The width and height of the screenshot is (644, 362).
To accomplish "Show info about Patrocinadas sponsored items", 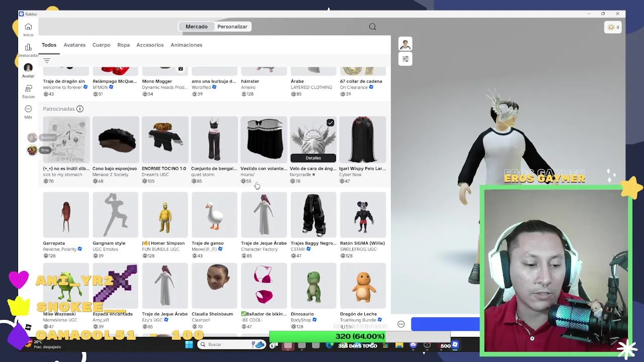I will click(x=79, y=109).
